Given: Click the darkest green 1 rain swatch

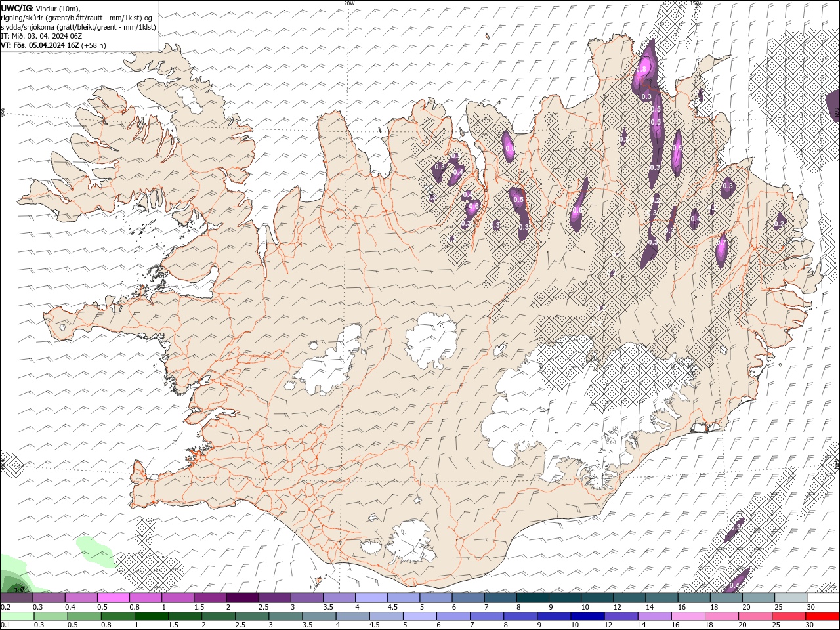Looking at the screenshot, I should point(152,616).
